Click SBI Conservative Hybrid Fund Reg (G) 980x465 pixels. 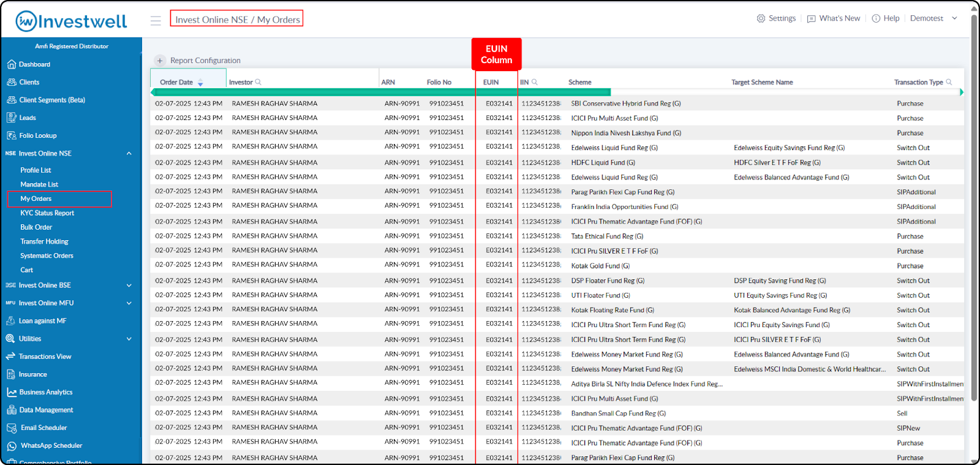click(626, 104)
